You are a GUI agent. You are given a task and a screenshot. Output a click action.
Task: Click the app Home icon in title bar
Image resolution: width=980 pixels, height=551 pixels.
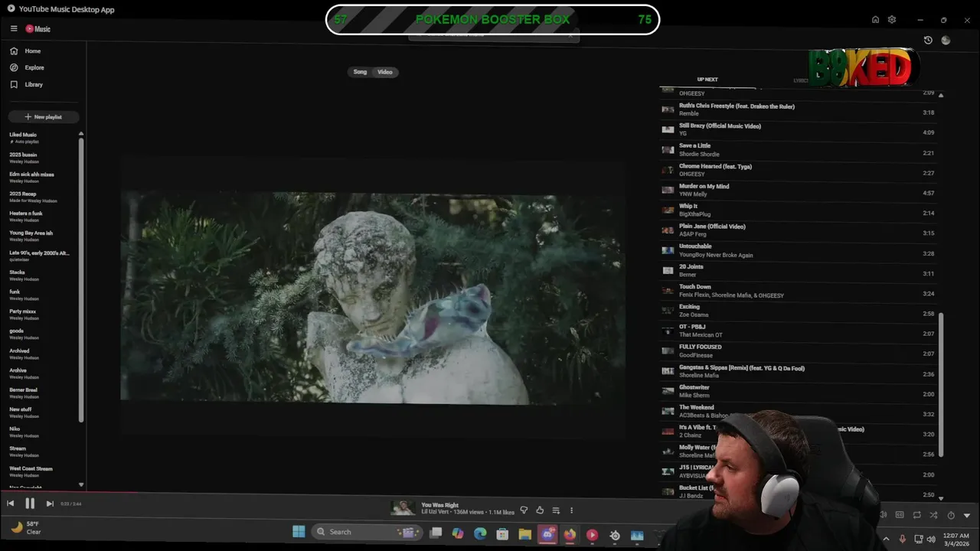coord(875,20)
